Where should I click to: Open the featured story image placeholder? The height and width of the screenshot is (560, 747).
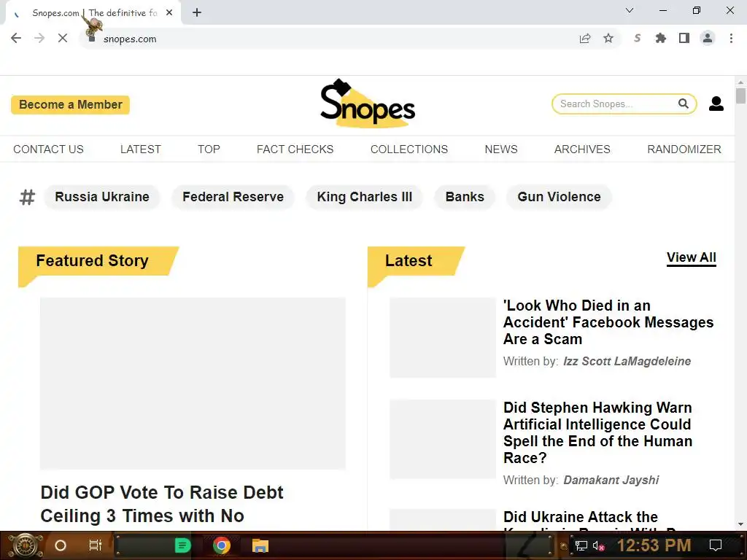193,384
